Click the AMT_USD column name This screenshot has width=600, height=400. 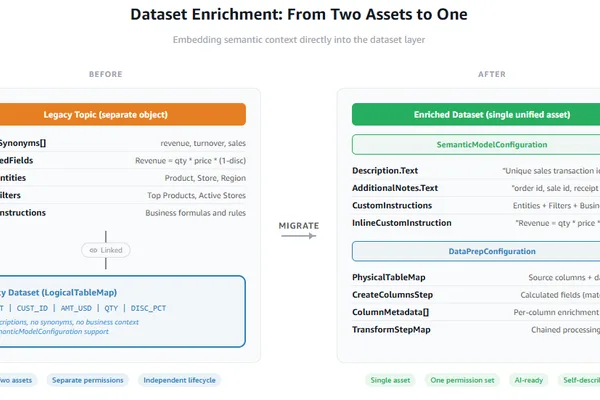pyautogui.click(x=76, y=308)
